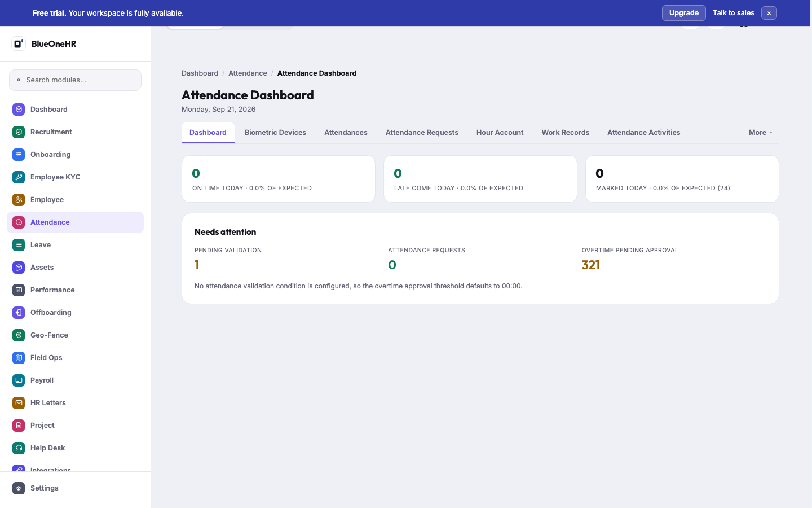Select the Hour Account tab
Screen dimensions: 812x508
[500, 133]
